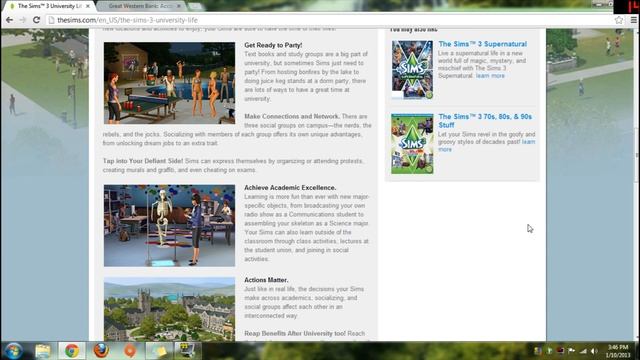640x360 pixels.
Task: Click the volume speaker tray icon
Action: pyautogui.click(x=594, y=351)
